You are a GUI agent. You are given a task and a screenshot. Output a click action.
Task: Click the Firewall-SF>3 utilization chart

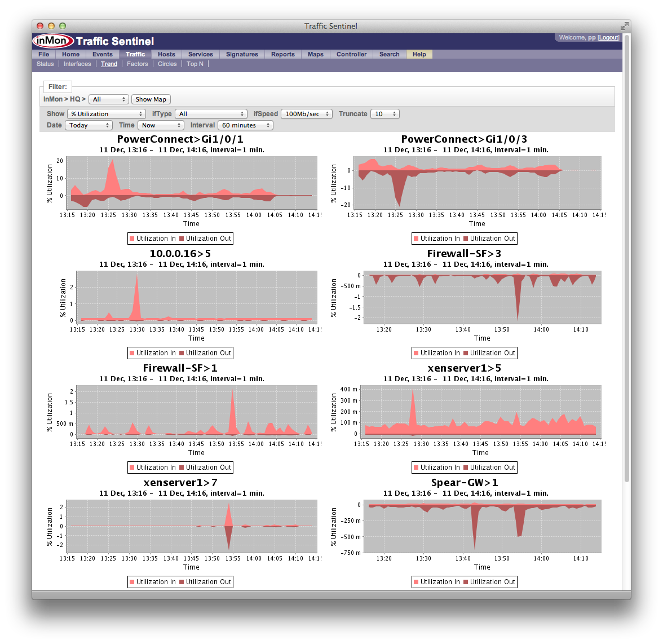click(x=483, y=297)
